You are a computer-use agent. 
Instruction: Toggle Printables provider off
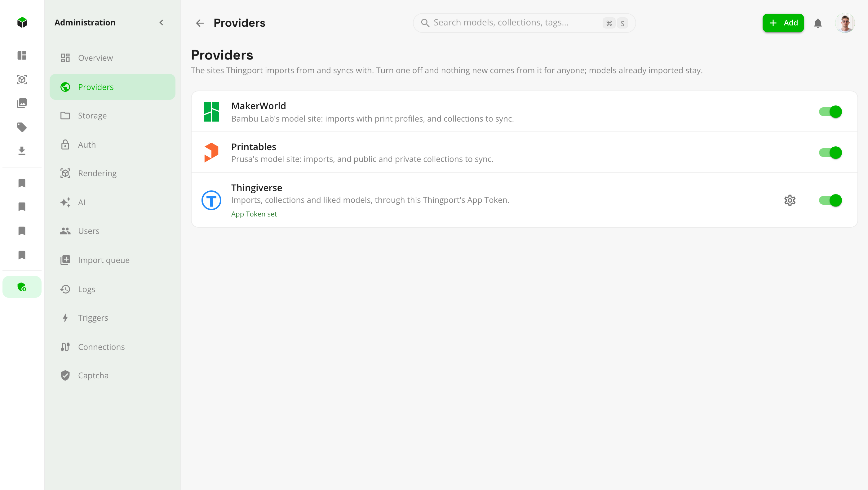[830, 153]
